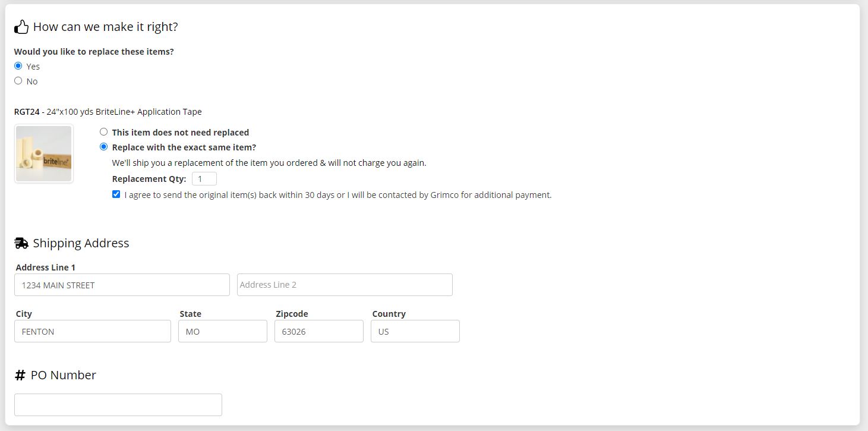The image size is (868, 431).
Task: Click the "How can we make it right?" heading
Action: pyautogui.click(x=105, y=27)
